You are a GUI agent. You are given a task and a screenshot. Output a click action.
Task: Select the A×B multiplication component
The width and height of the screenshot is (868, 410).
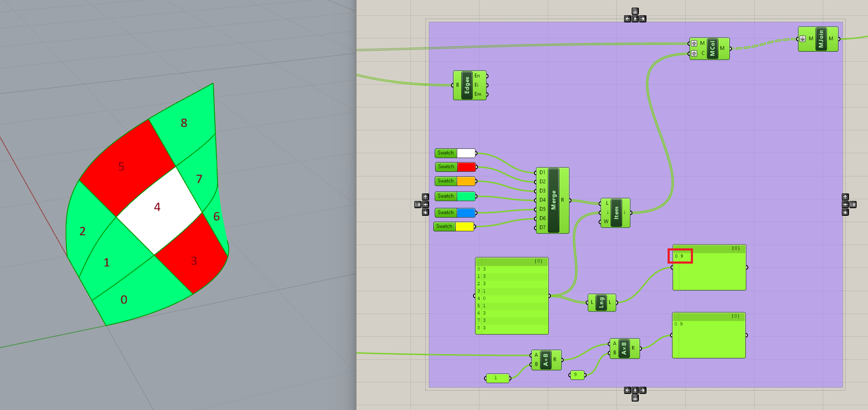coord(624,348)
